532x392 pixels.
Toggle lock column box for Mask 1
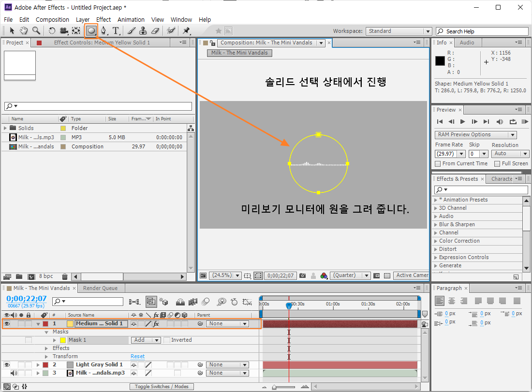(x=29, y=340)
